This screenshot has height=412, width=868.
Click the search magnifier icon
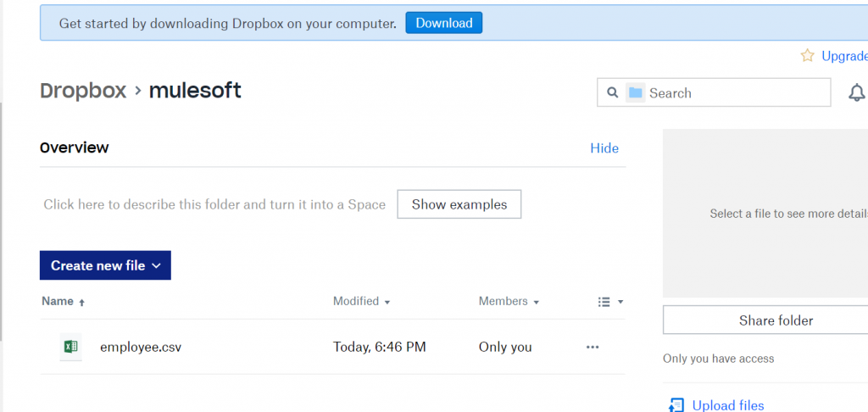click(612, 92)
